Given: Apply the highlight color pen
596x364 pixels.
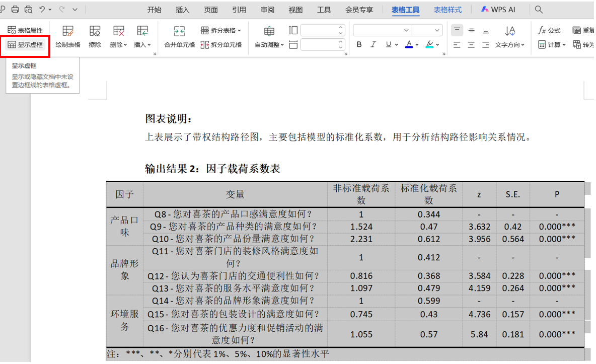Looking at the screenshot, I should pos(429,44).
